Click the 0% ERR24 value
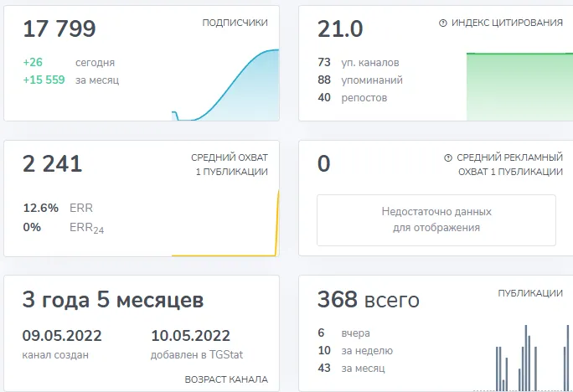The image size is (573, 392). coord(32,227)
